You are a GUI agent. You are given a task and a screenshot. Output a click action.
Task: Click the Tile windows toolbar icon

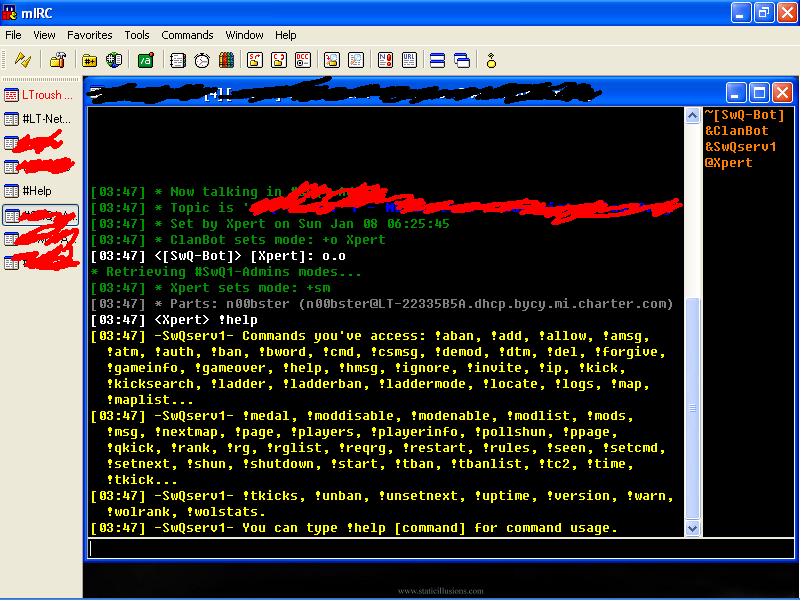pyautogui.click(x=437, y=60)
